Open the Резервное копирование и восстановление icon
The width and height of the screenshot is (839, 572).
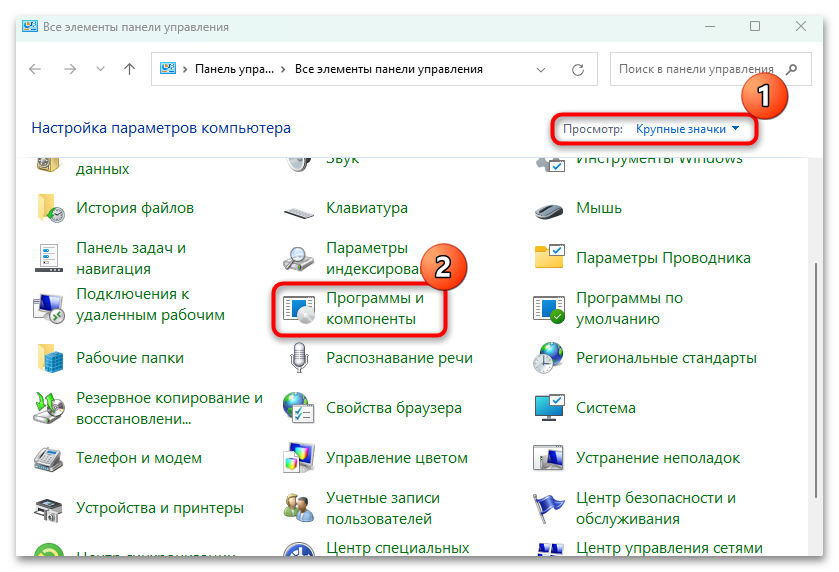point(49,408)
